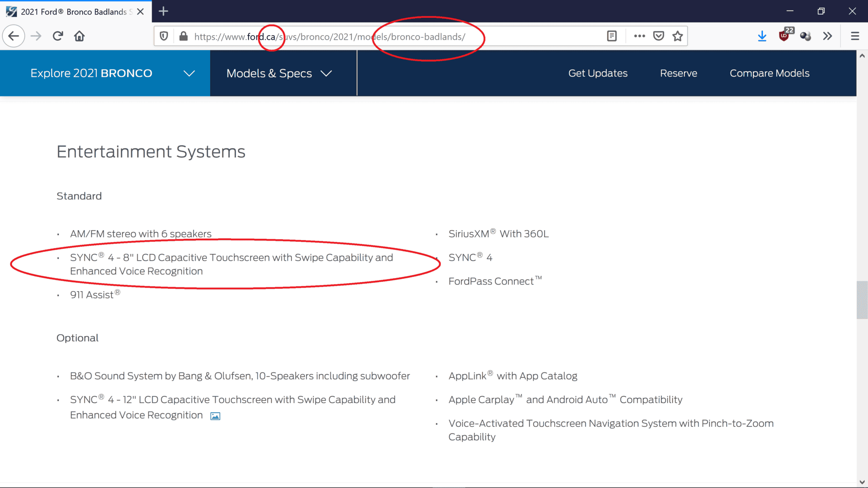This screenshot has width=868, height=488.
Task: Click the SYNC 4 - 8" LCD Touchscreen item
Action: 231,264
